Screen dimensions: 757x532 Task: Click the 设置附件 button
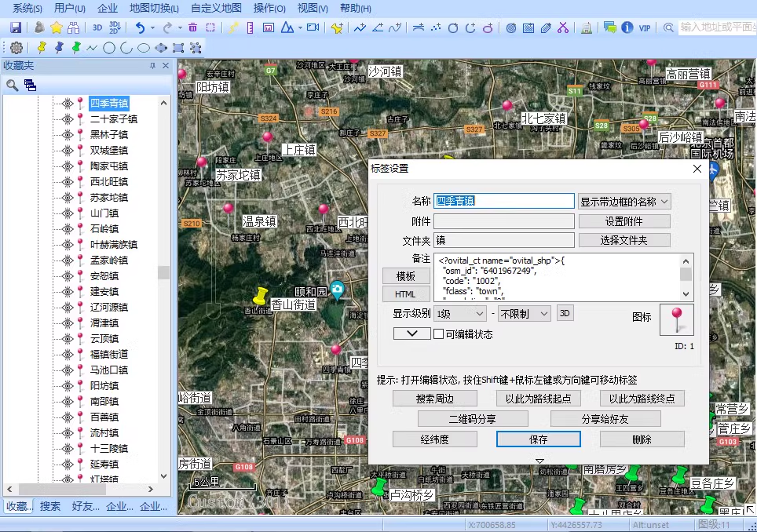tap(624, 222)
